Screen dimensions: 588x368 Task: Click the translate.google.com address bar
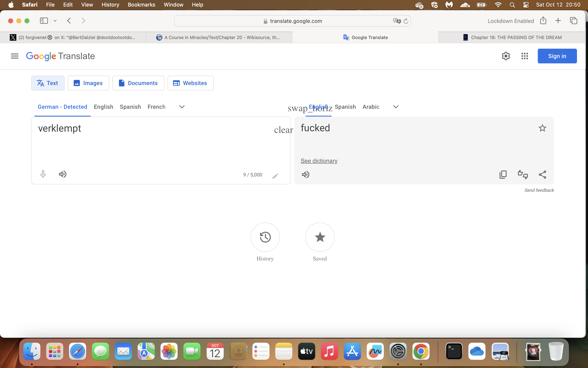(292, 21)
